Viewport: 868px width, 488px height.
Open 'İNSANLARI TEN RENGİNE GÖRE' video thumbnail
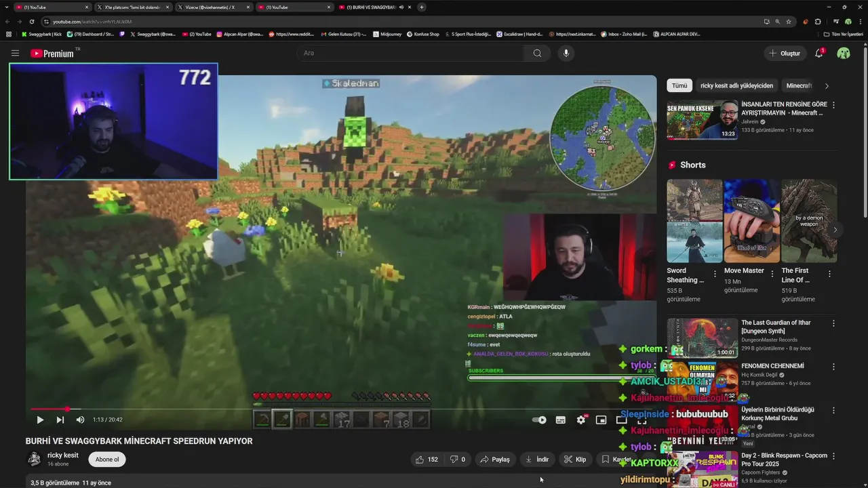click(702, 120)
